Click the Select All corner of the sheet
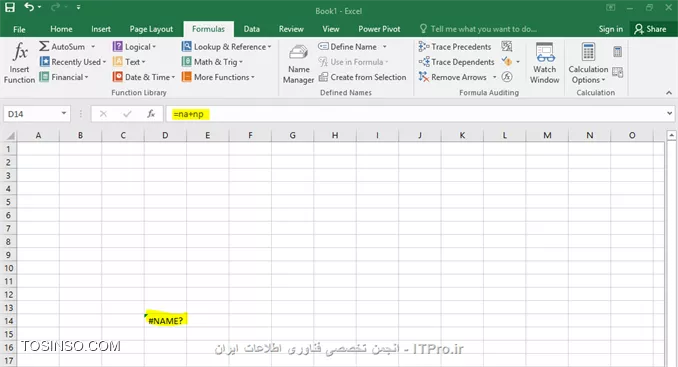The height and width of the screenshot is (367, 678). click(10, 136)
